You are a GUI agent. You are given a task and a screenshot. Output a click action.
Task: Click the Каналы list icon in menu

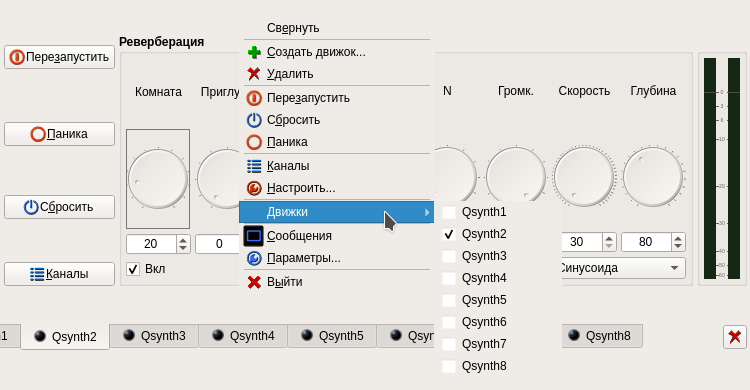coord(254,166)
